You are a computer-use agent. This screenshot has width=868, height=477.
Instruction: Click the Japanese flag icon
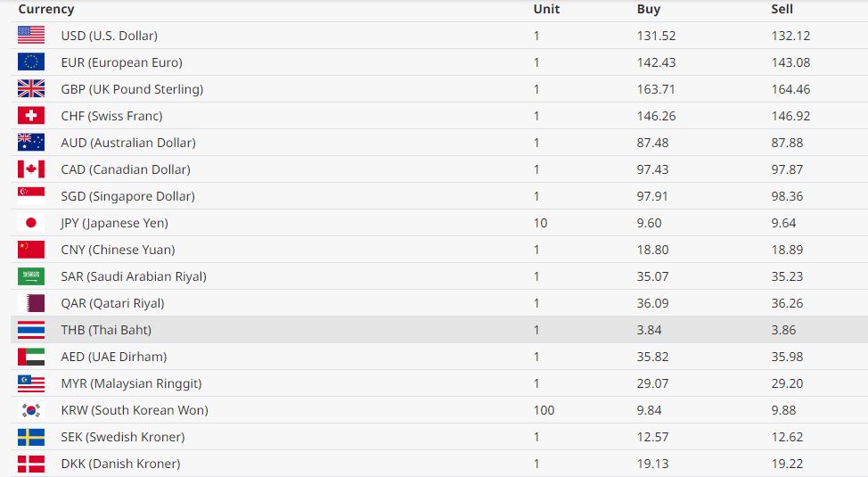tap(31, 223)
